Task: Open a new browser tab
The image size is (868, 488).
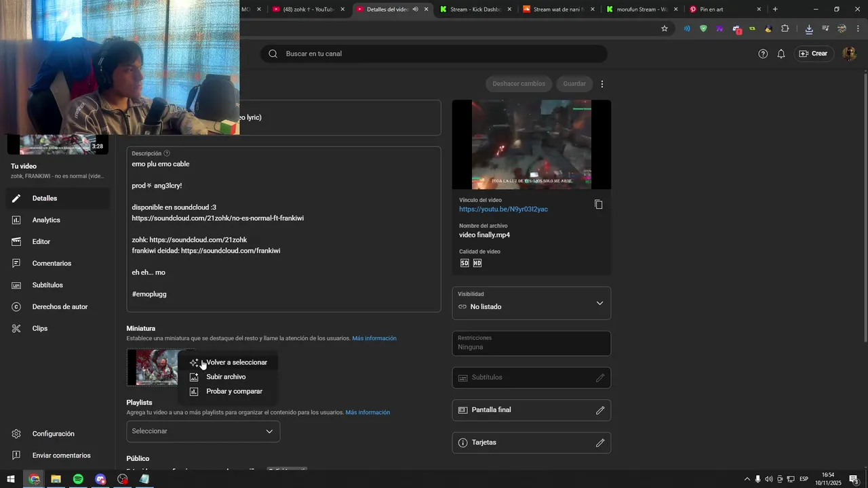Action: coord(775,9)
